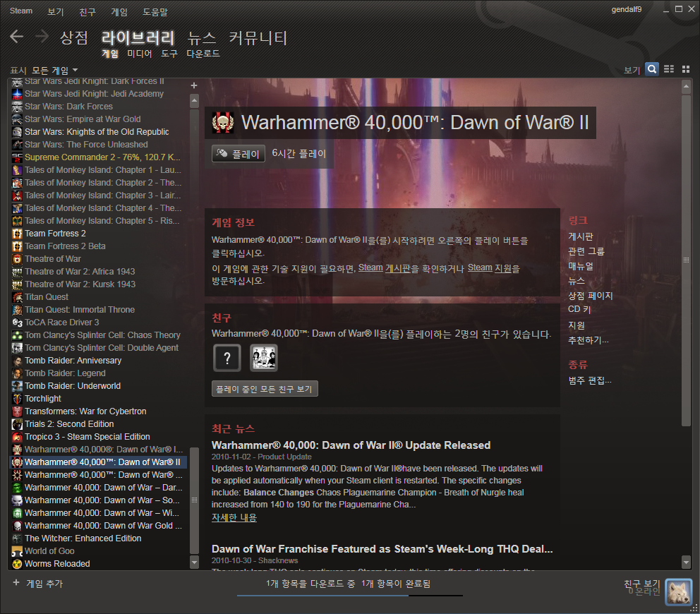Switch to list view icon

pos(669,69)
